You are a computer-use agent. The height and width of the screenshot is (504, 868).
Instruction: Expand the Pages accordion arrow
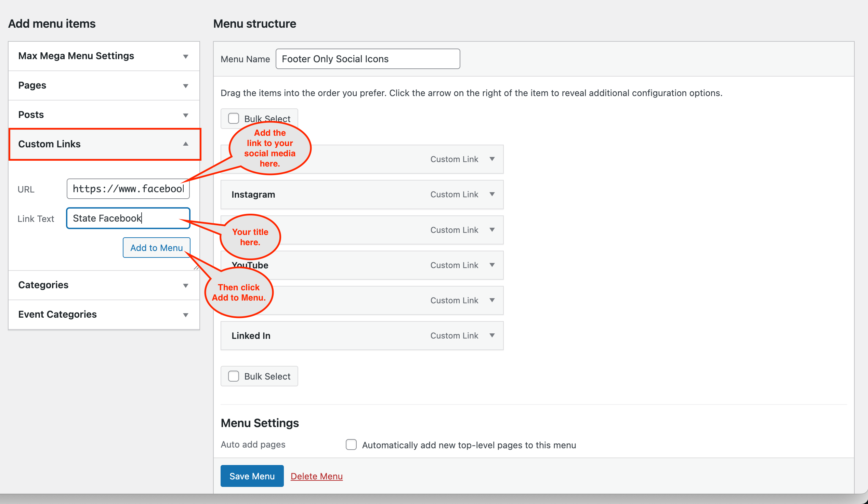[x=185, y=86]
